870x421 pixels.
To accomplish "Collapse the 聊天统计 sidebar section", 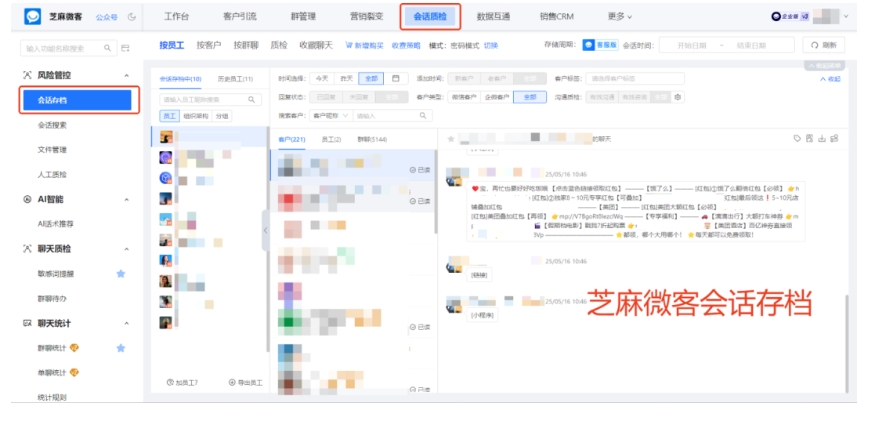I will click(x=127, y=323).
